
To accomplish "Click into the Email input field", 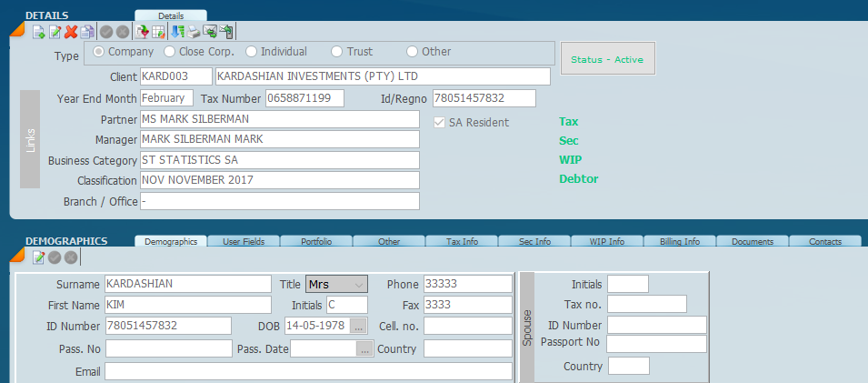I will [x=307, y=371].
